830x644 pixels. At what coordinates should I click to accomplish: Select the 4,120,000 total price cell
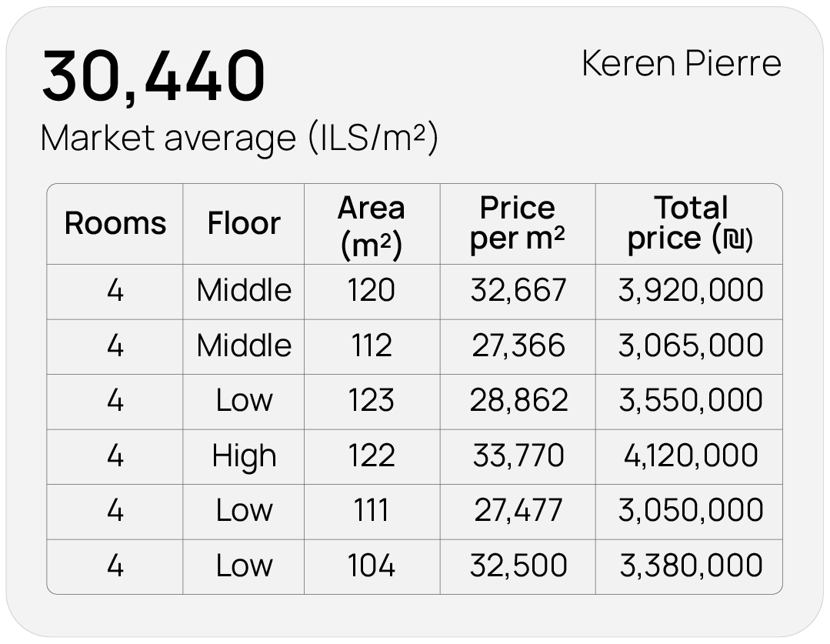(690, 456)
